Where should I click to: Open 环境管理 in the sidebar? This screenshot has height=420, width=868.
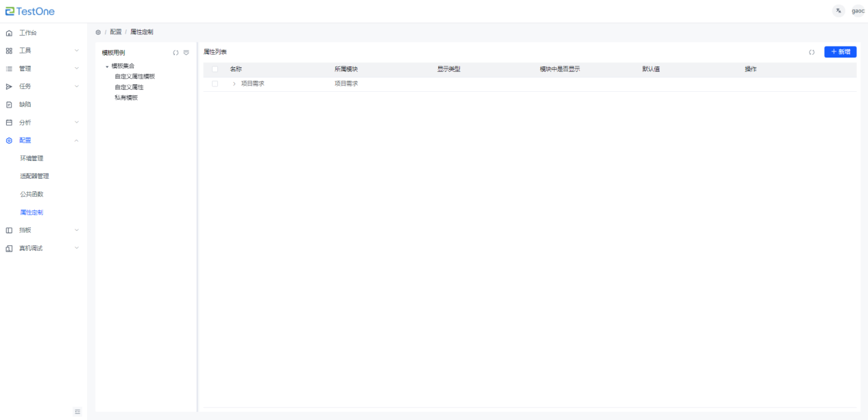[32, 158]
